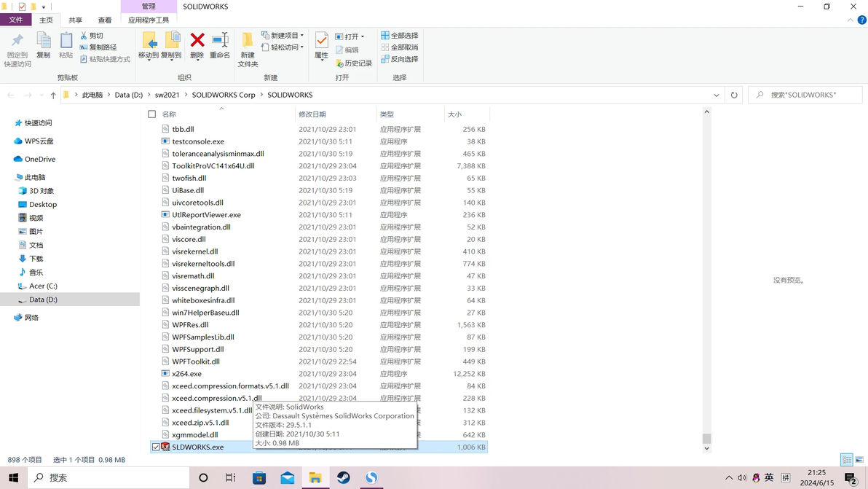Open Properties of the selected file
Screen dimensions: 868x489
[x=322, y=45]
